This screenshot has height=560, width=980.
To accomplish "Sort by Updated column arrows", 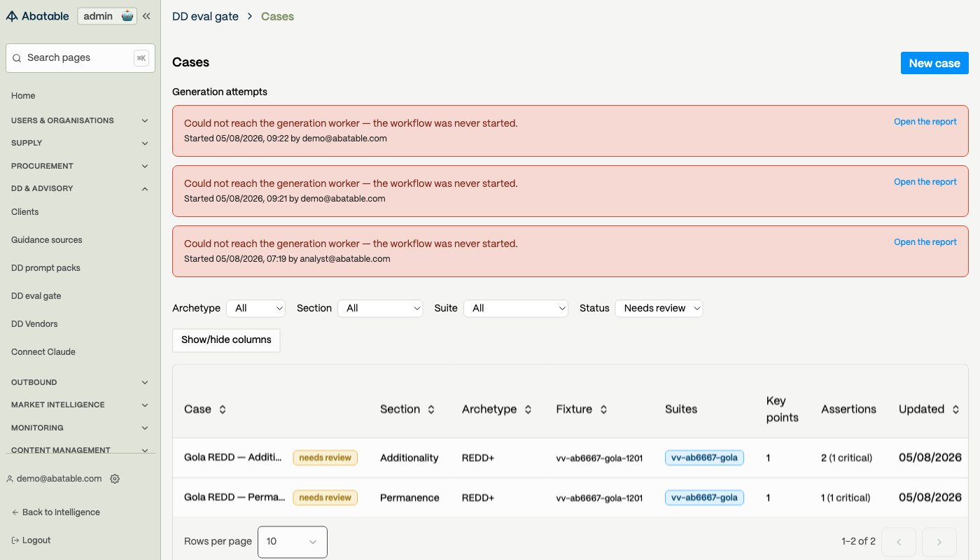I will (955, 409).
